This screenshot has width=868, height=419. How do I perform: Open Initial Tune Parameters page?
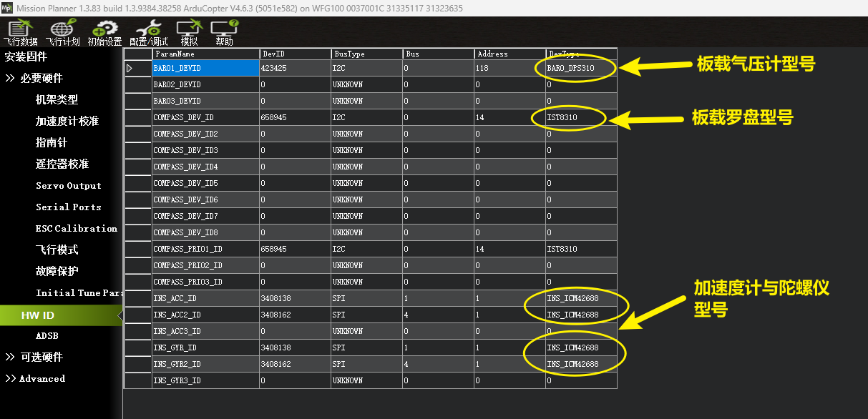79,292
